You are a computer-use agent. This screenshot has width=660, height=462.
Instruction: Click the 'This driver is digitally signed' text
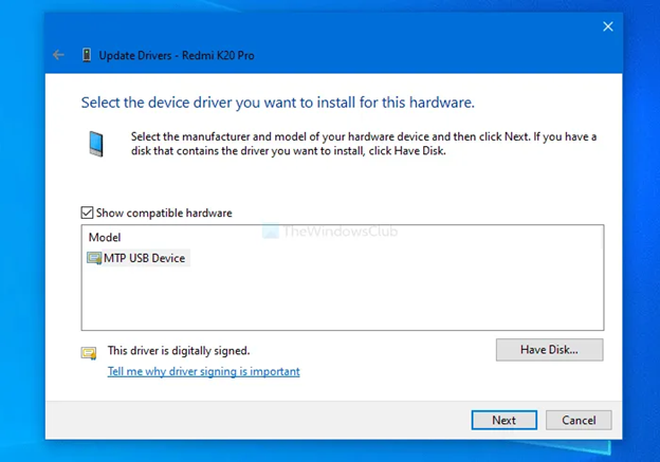[178, 351]
